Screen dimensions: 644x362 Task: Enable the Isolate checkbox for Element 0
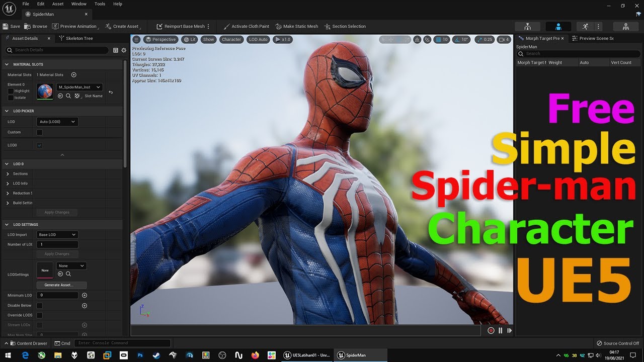click(x=11, y=98)
